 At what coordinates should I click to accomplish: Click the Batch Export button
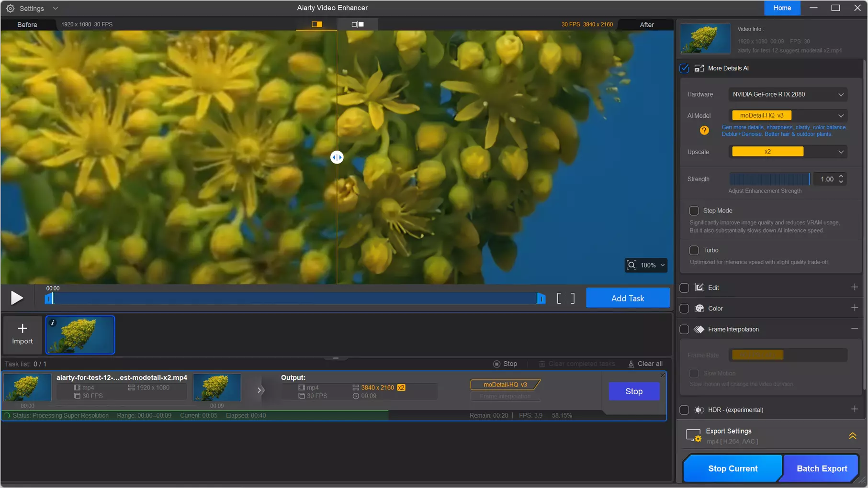pos(822,469)
